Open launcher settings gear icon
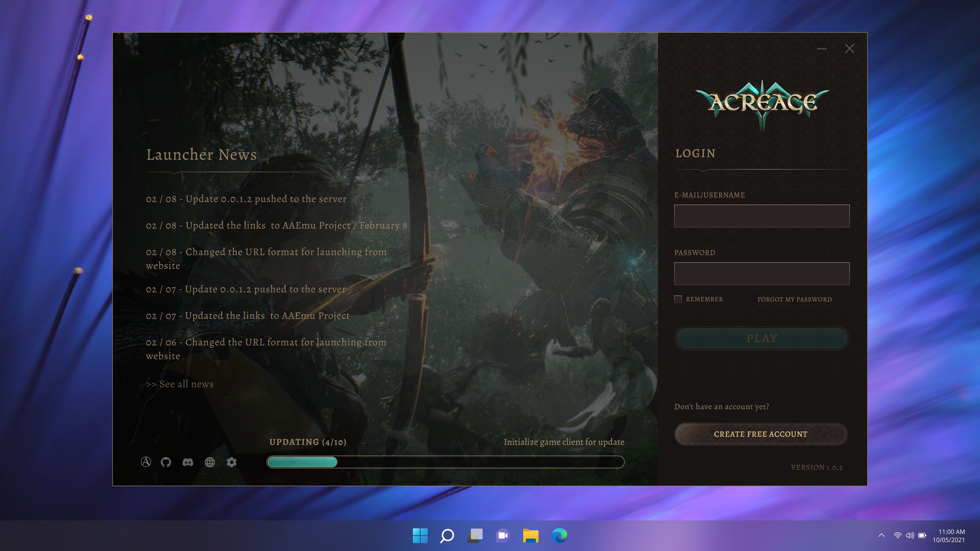The image size is (980, 551). click(x=232, y=462)
